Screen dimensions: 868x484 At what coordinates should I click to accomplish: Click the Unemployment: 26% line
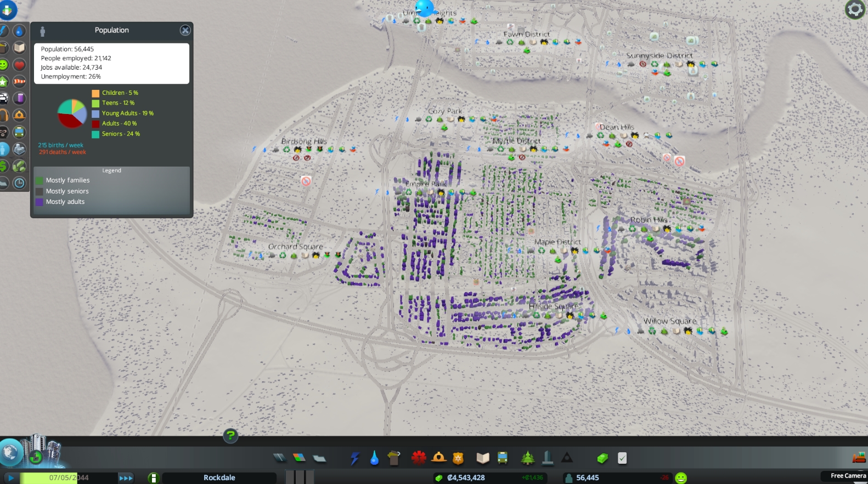pyautogui.click(x=71, y=77)
